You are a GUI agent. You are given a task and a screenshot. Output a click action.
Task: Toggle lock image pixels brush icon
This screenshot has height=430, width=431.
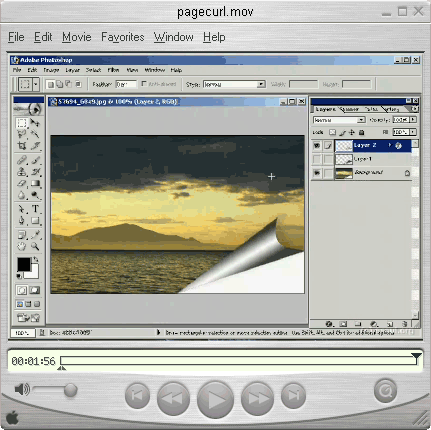(342, 133)
